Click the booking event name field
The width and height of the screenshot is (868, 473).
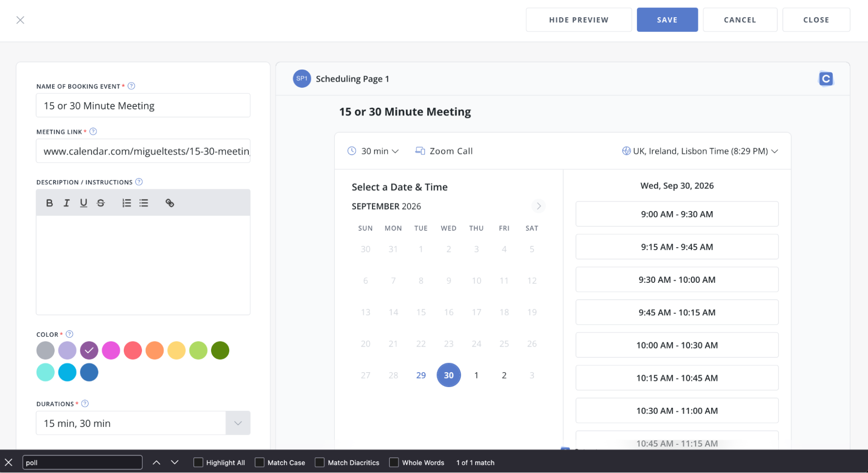click(143, 106)
